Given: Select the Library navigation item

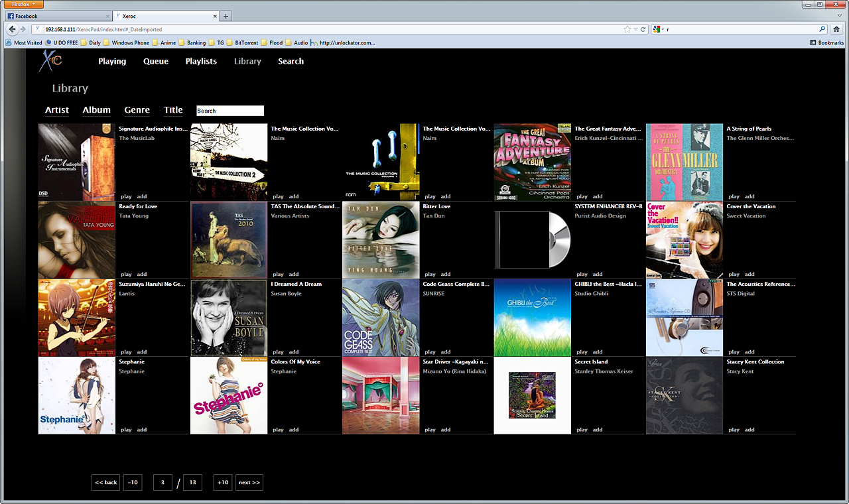Looking at the screenshot, I should 247,61.
